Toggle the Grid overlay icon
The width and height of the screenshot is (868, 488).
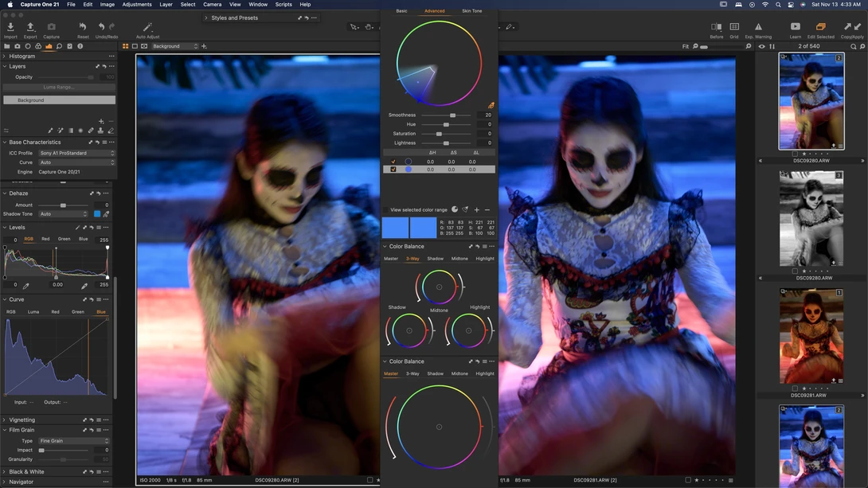tap(734, 26)
